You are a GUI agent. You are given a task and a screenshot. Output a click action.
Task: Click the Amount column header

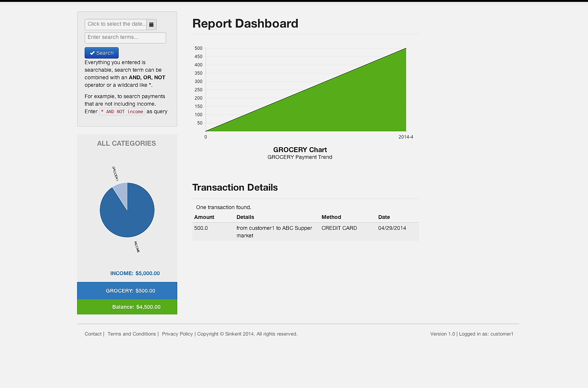[x=204, y=217]
